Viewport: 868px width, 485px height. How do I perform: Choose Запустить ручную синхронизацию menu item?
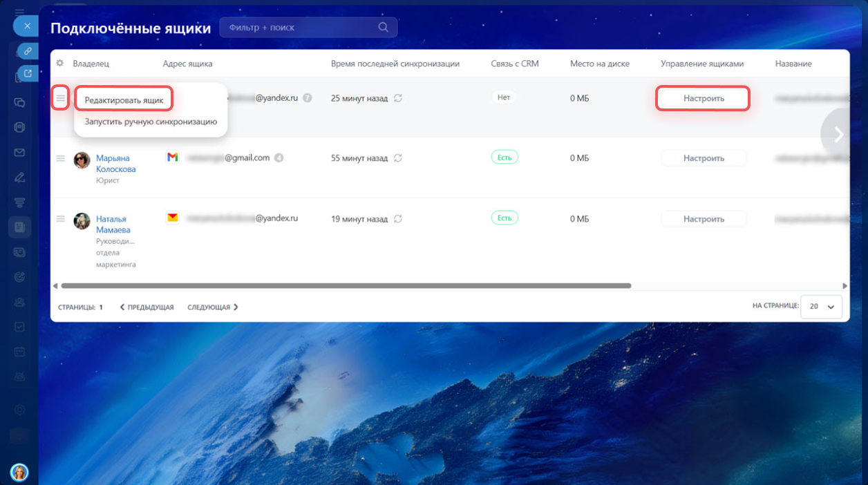tap(151, 122)
